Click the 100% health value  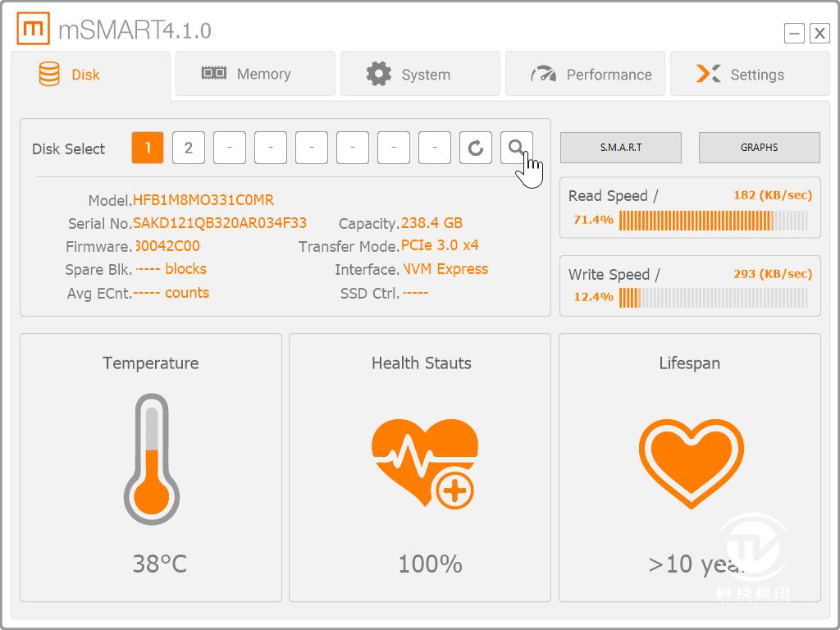point(430,564)
